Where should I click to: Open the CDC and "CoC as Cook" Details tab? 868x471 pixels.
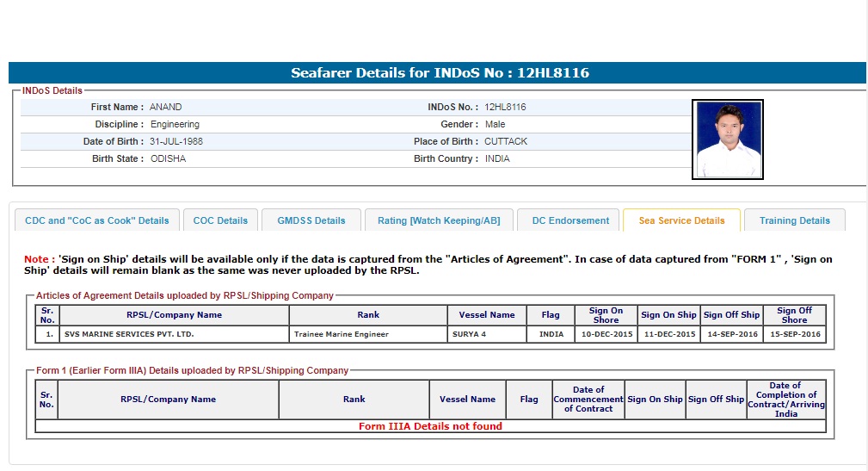(x=97, y=220)
